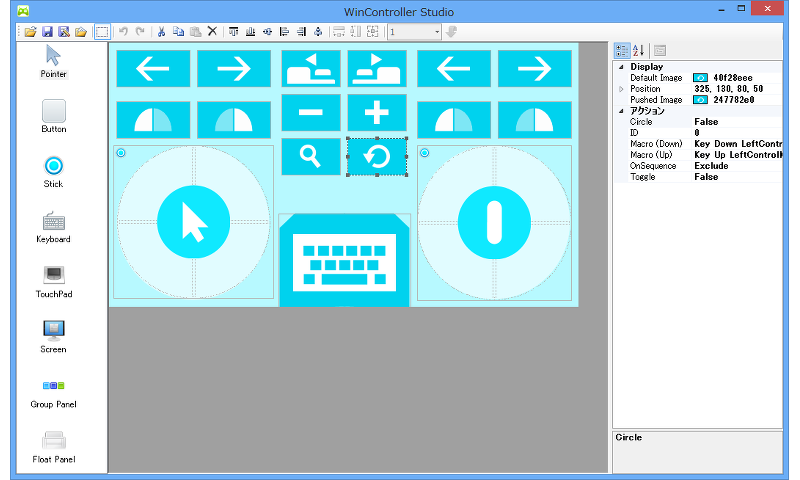Switch property grid to alphabetical sort
Screen dimensions: 800x480
pyautogui.click(x=640, y=50)
